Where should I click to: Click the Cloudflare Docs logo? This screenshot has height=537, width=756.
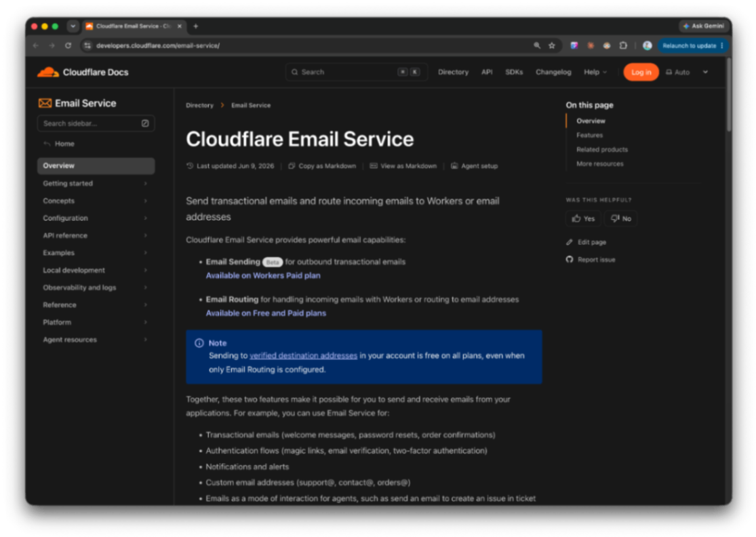point(83,73)
